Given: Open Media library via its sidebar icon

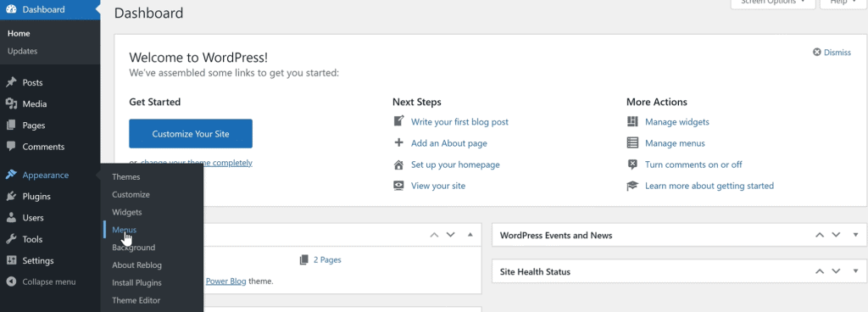Looking at the screenshot, I should [x=11, y=104].
